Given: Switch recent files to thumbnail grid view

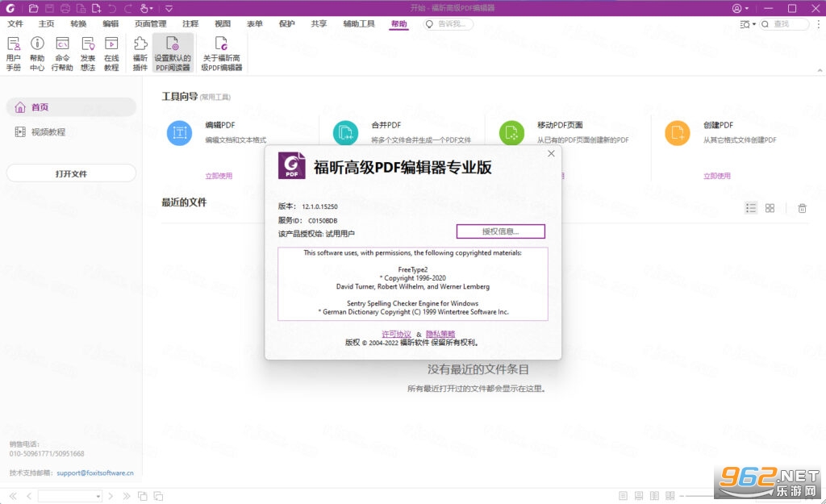Looking at the screenshot, I should pos(770,208).
